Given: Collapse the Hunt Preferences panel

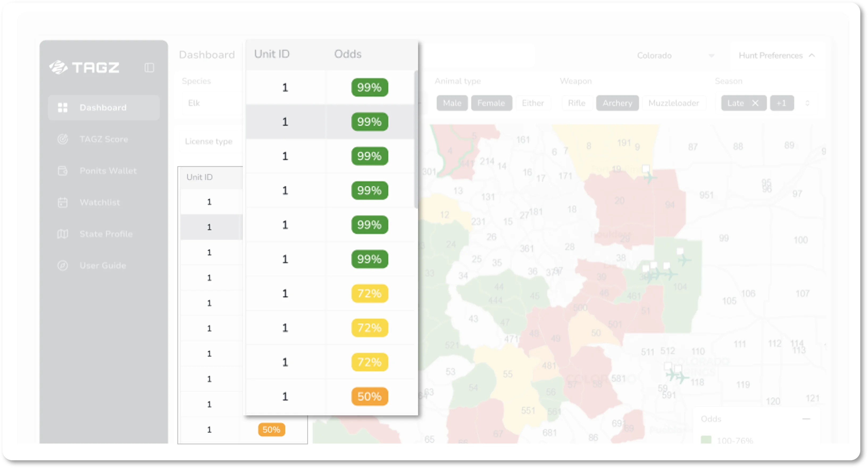Looking at the screenshot, I should (812, 56).
